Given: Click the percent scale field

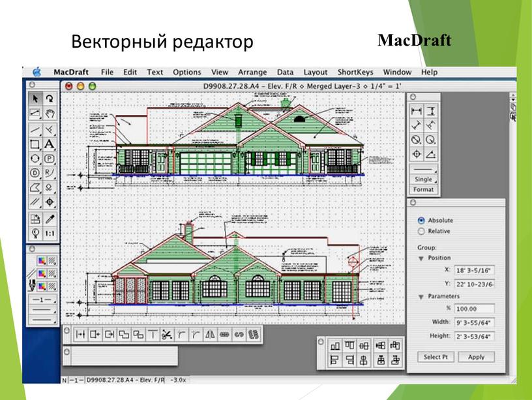Looking at the screenshot, I should coord(475,309).
